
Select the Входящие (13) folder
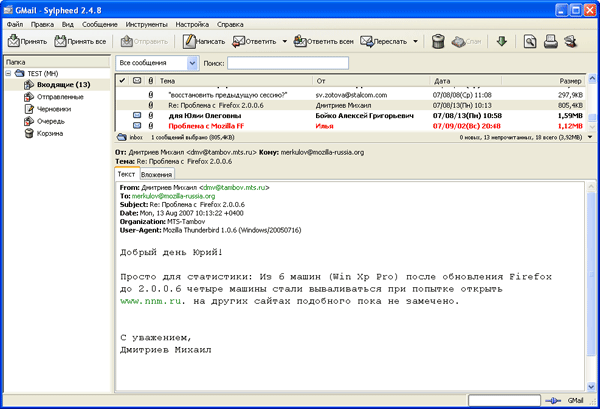click(64, 85)
